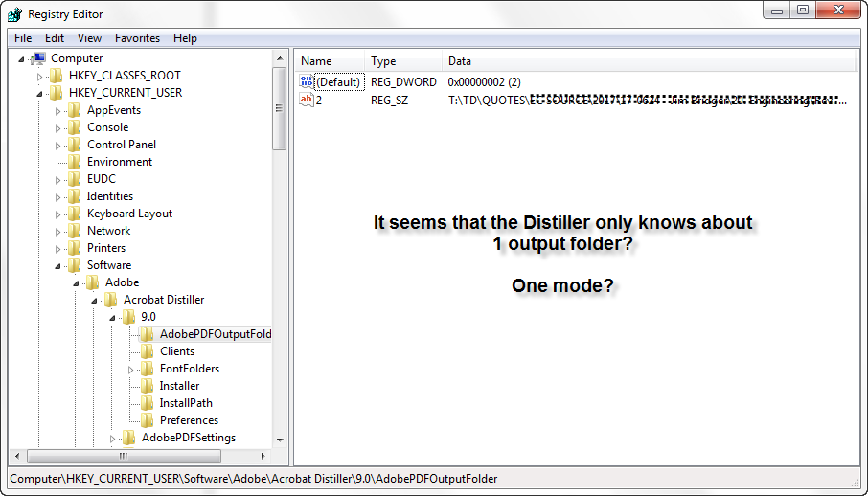Screen dimensions: 868x496
Task: Select the InstallPath key label
Action: 186,403
